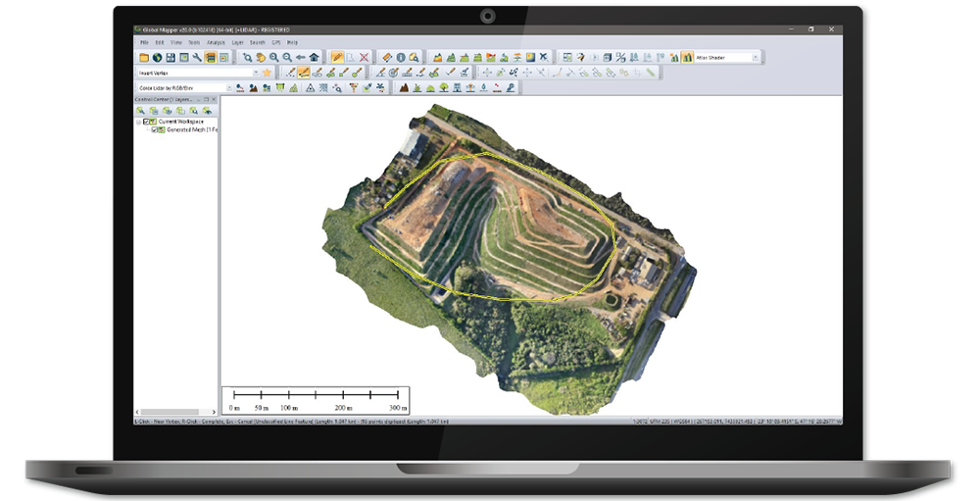
Task: Click the Full View home icon
Action: pos(315,58)
